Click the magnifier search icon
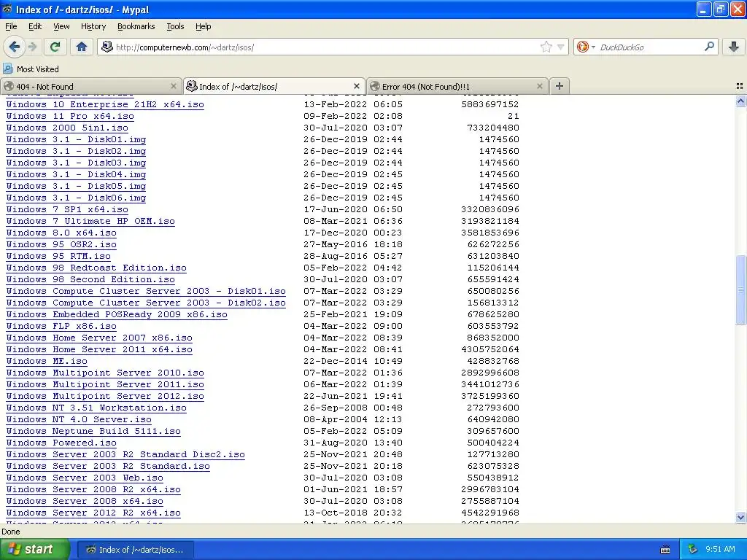Image resolution: width=747 pixels, height=560 pixels. tap(709, 47)
